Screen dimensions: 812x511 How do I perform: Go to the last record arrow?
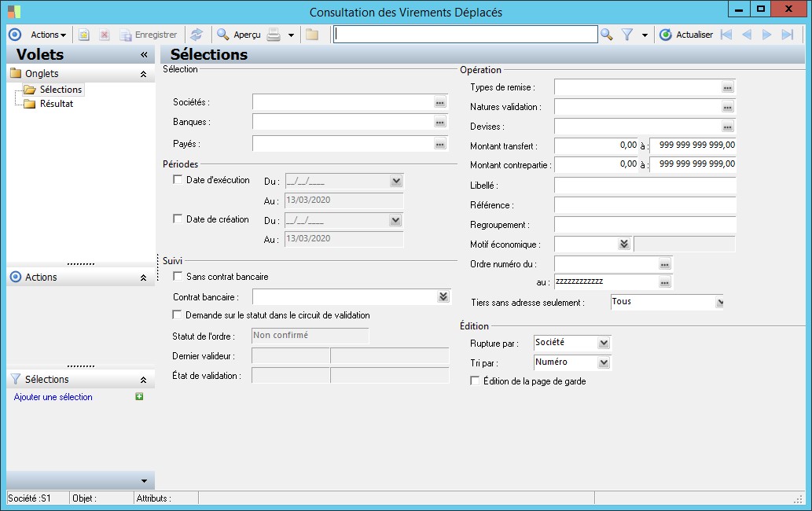(787, 35)
